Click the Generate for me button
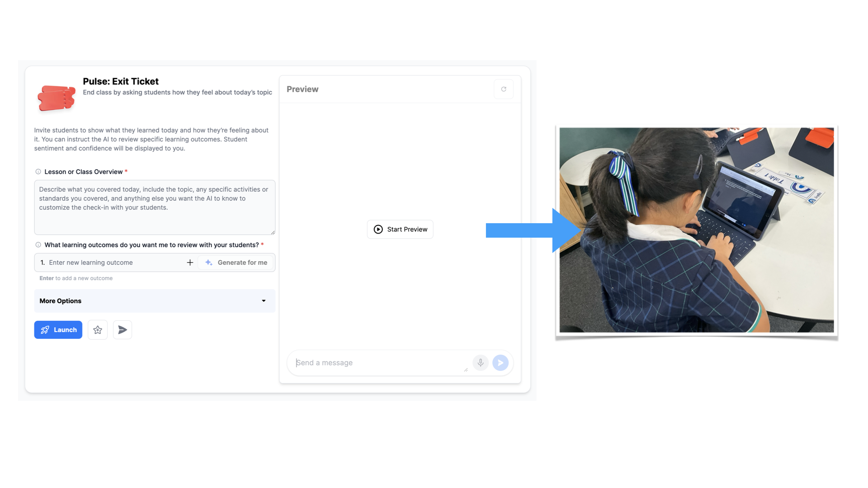 [x=236, y=262]
